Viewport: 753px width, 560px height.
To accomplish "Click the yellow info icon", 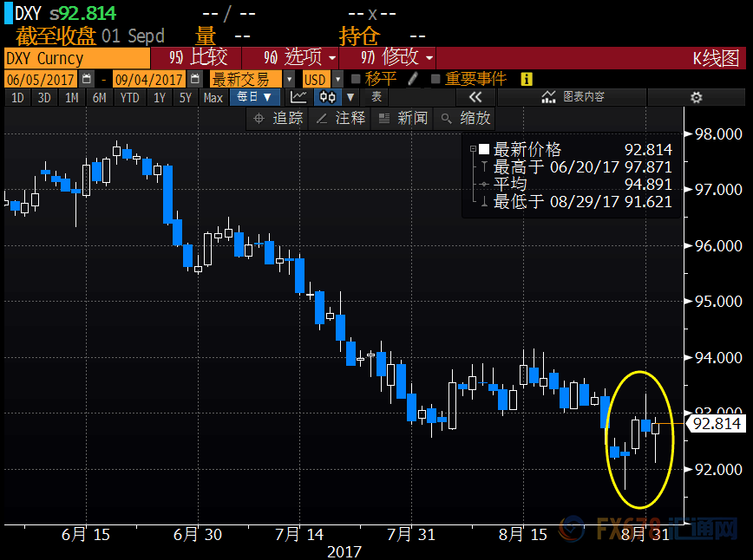I will (x=526, y=79).
